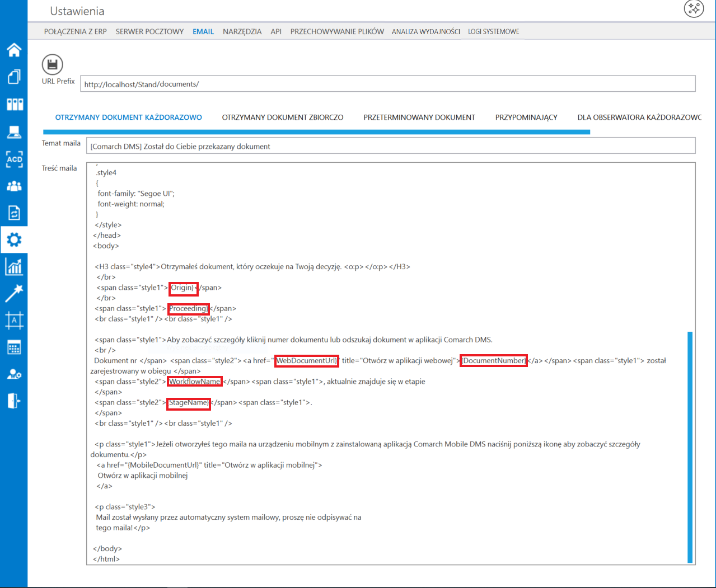Select DLA OBSERWATORA KAŻDORAZOWO tab
The height and width of the screenshot is (588, 716).
pyautogui.click(x=639, y=117)
